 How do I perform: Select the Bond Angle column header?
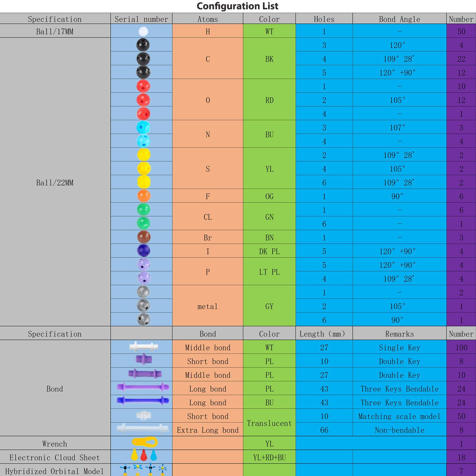[399, 19]
